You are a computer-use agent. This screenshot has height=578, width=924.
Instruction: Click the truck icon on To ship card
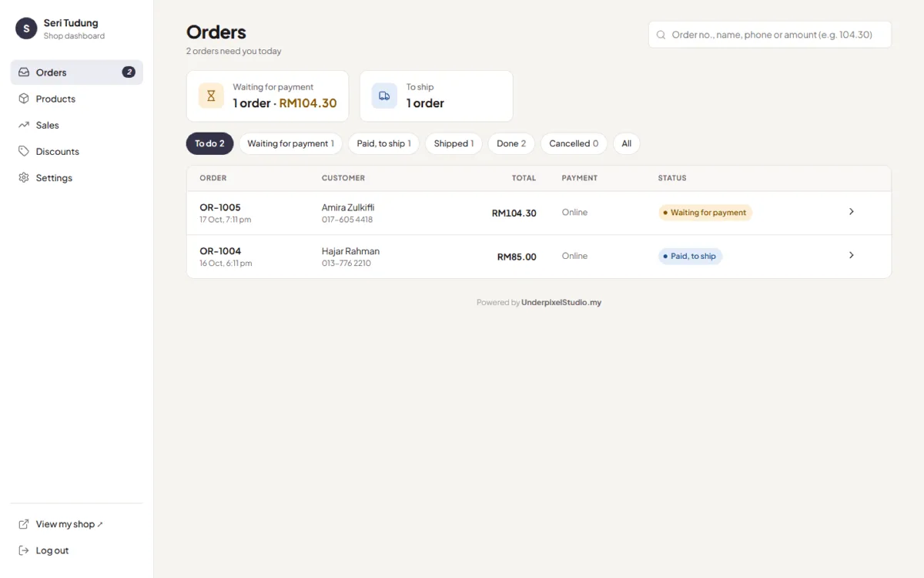pos(384,96)
